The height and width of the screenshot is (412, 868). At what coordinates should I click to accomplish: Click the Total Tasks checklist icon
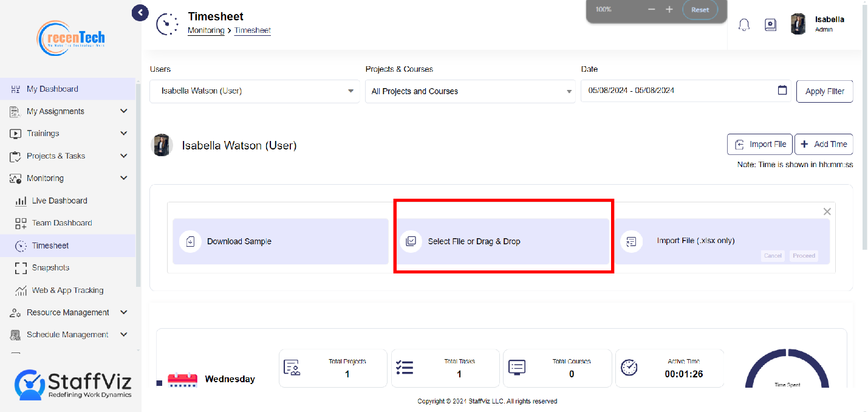[x=405, y=368]
